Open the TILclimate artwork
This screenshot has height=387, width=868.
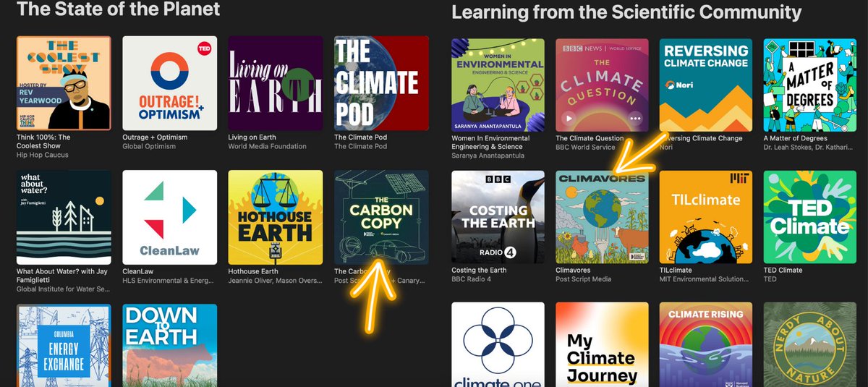[706, 217]
